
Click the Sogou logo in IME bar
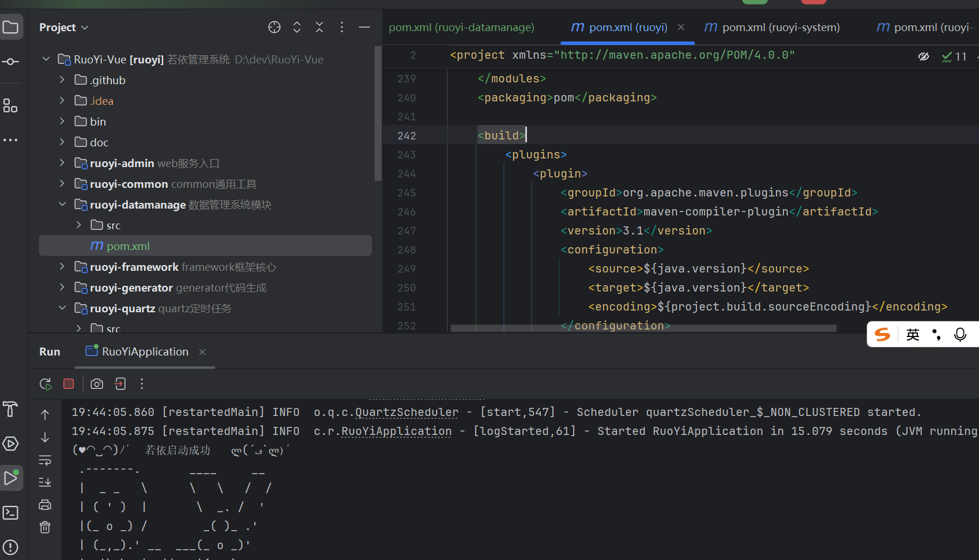[x=882, y=335]
